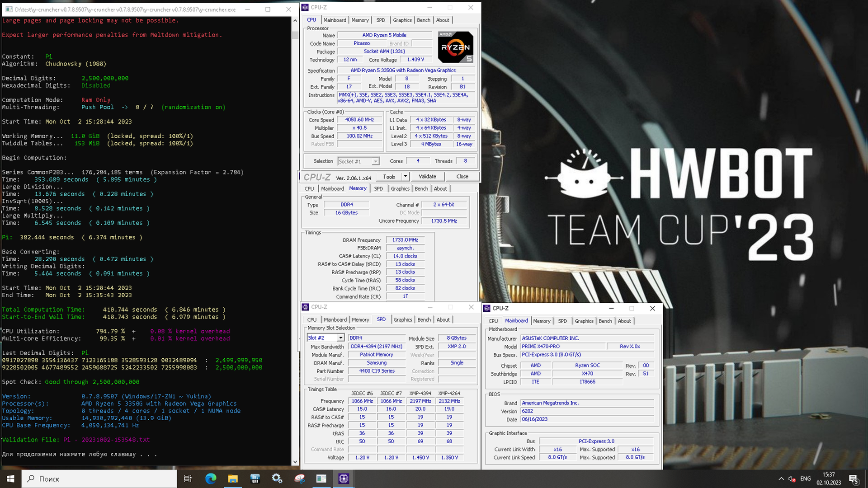Click the console scrollbar down arrow
Screen dimensions: 868x488
point(295,462)
